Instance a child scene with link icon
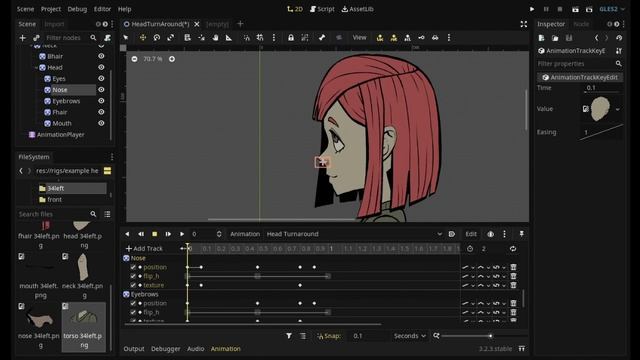Screen dimensions: 640x360 36,38
